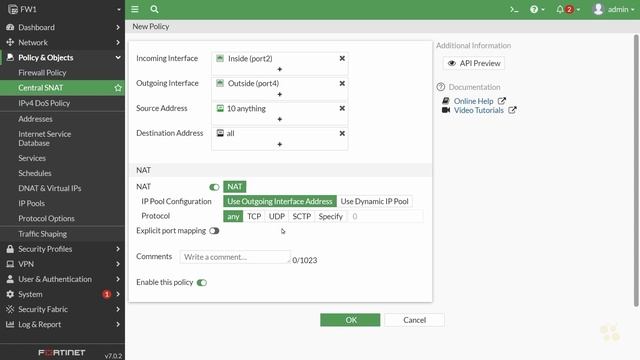Open the search magnifier icon
Screen dimensions: 640x360
(x=154, y=9)
